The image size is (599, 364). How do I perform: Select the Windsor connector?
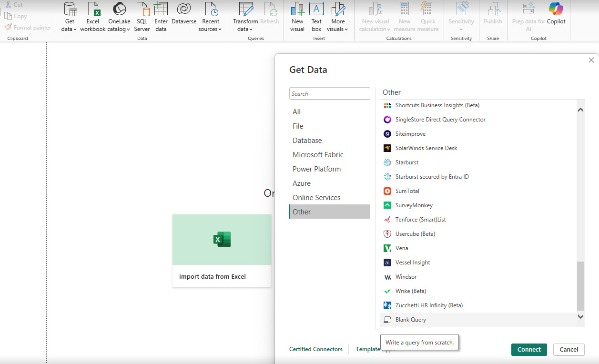pos(478,277)
